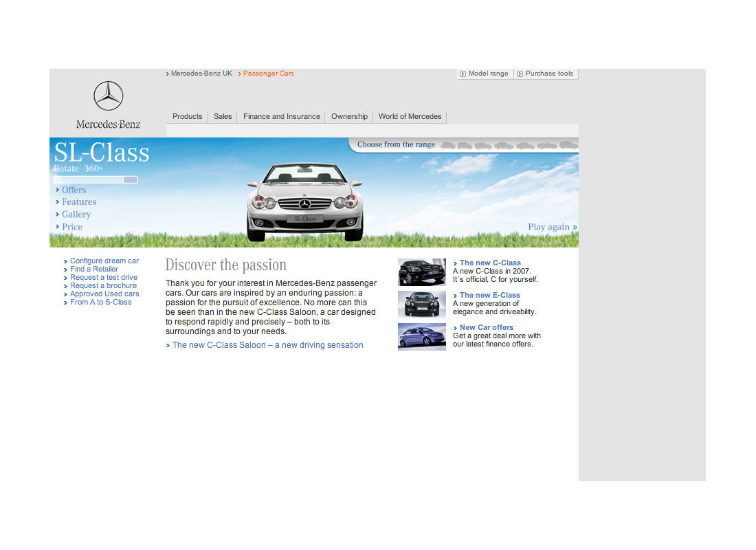This screenshot has width=756, height=550.
Task: Click Request a test drive link
Action: tap(103, 278)
